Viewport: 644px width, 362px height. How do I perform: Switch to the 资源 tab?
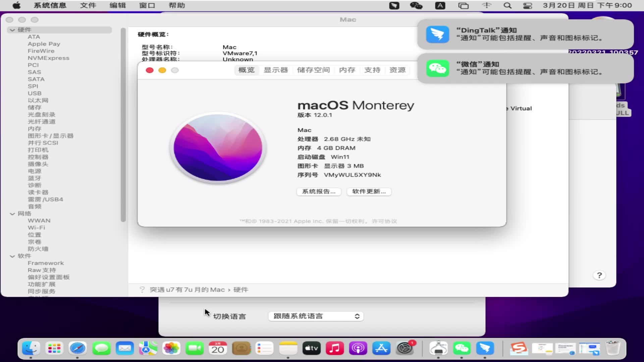click(397, 70)
